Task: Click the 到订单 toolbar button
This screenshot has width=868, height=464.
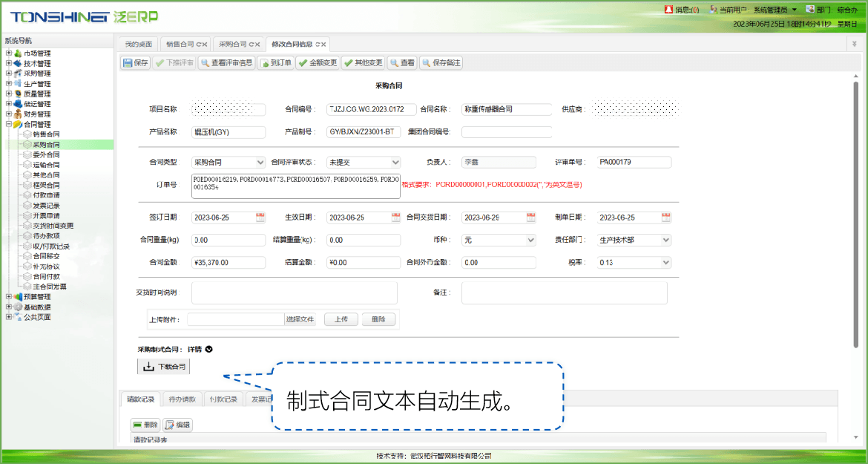Action: 274,63
